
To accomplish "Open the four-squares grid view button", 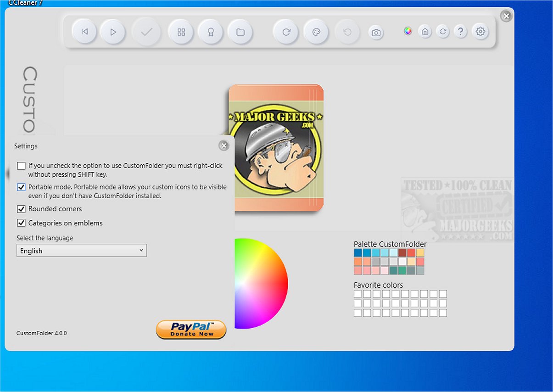I will click(x=181, y=32).
